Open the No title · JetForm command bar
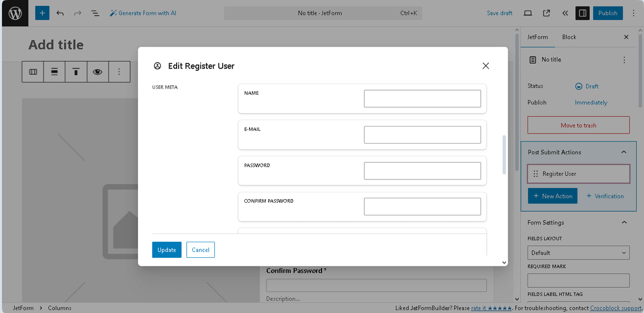This screenshot has height=313, width=644. click(x=323, y=13)
